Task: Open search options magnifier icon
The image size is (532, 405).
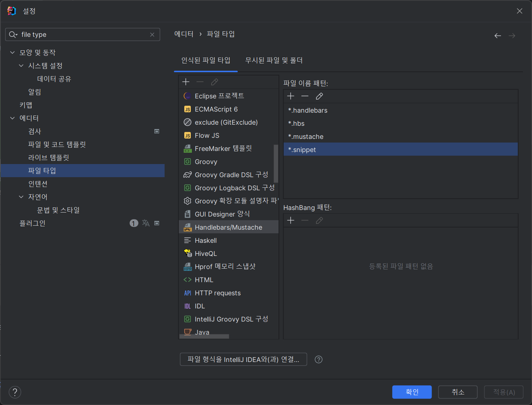Action: click(x=13, y=35)
